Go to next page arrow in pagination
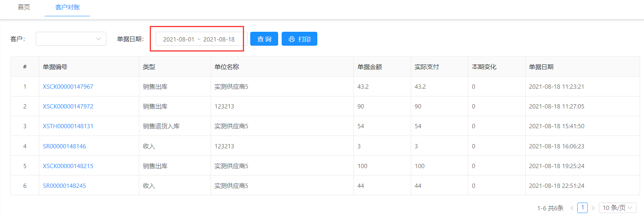 pyautogui.click(x=593, y=208)
